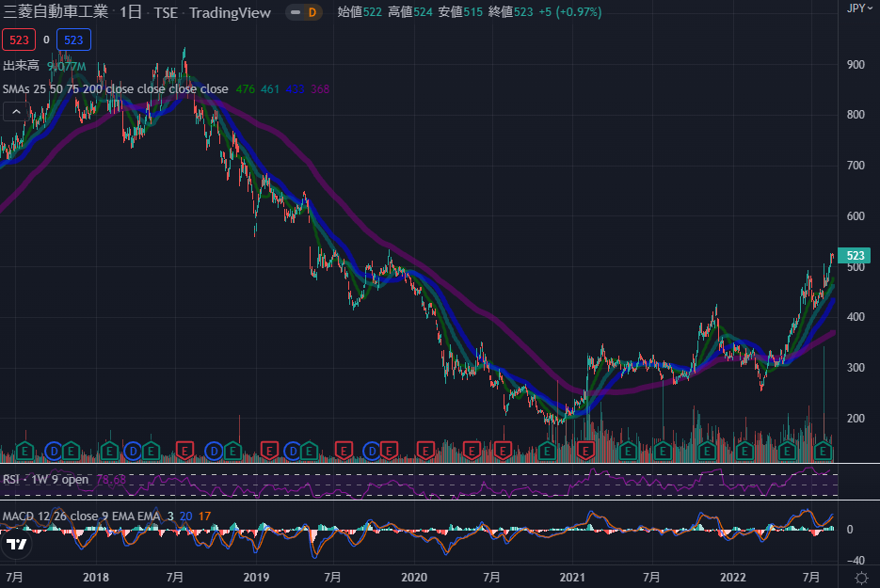Click the -40 label on the MACD axis
Screen dimensions: 880x588
856,560
